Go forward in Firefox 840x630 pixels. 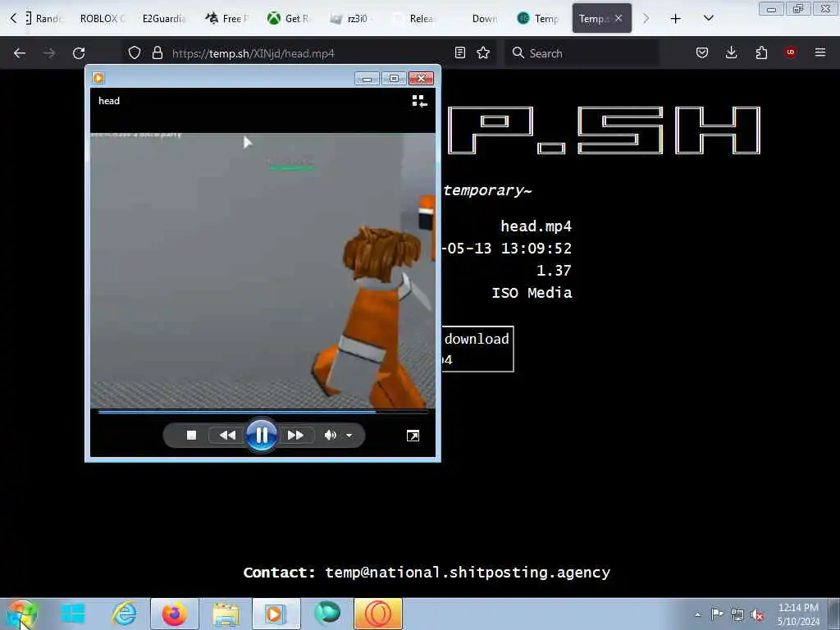48,53
